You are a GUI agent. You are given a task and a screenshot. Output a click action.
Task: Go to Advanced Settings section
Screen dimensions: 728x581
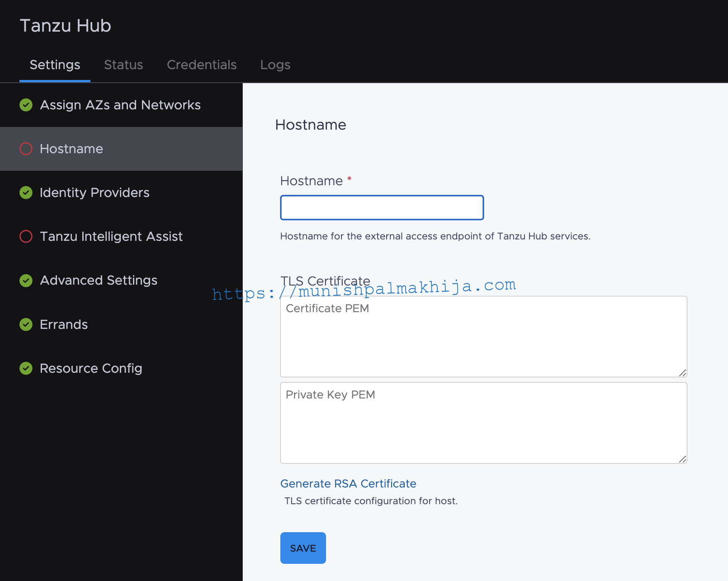click(x=121, y=281)
